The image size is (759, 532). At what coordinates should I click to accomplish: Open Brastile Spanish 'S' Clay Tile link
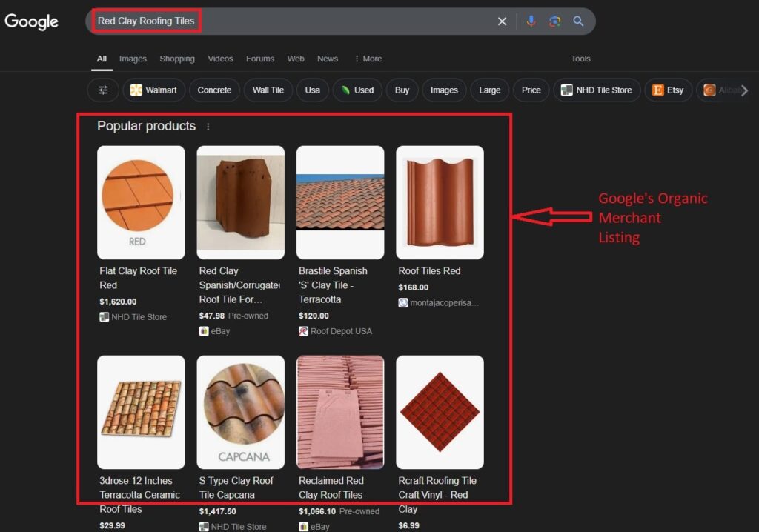coord(333,285)
